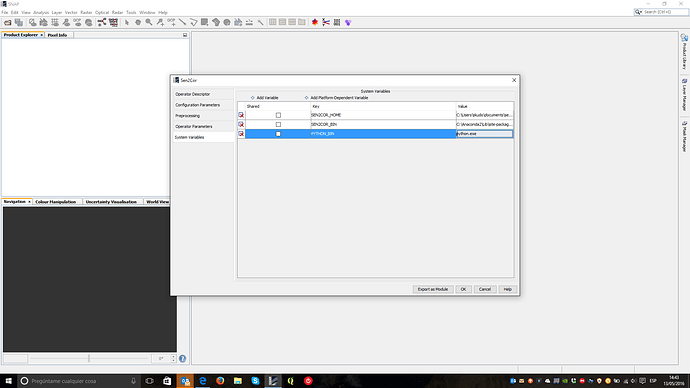Open Firefox from the taskbar
The height and width of the screenshot is (388, 690).
click(220, 381)
